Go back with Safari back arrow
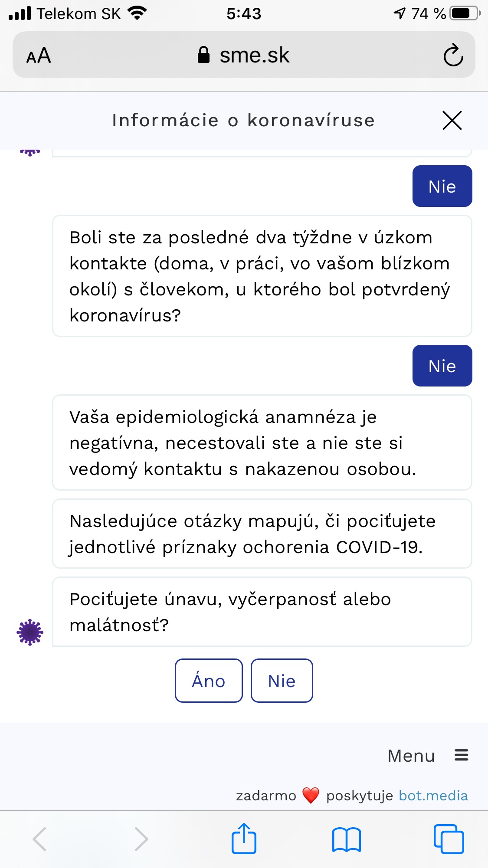Viewport: 488px width, 868px height. (39, 839)
